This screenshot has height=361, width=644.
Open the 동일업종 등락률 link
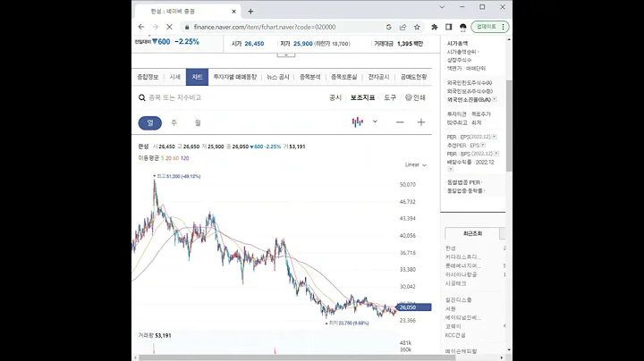click(x=466, y=190)
